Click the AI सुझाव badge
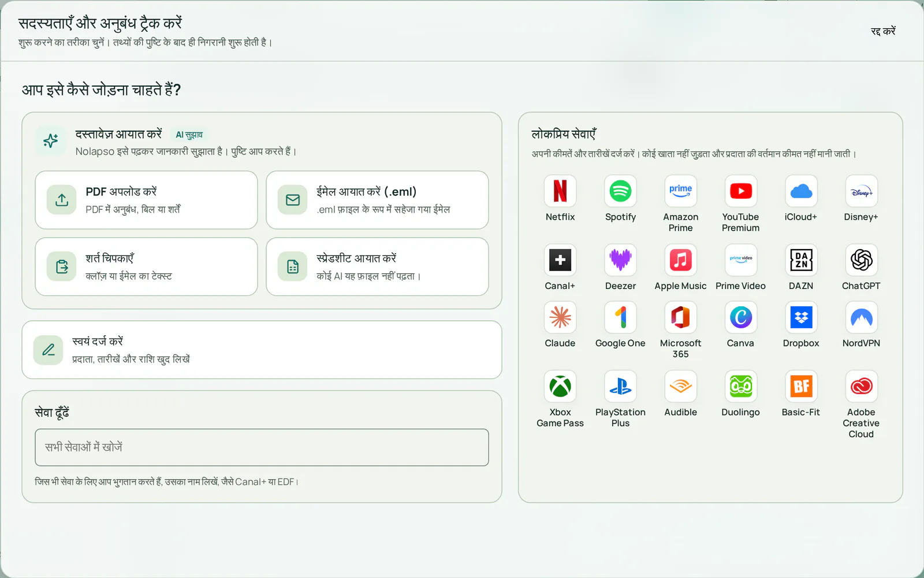 tap(189, 135)
